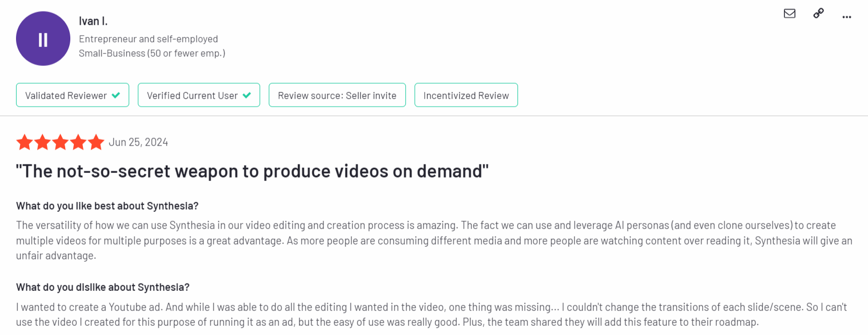
Task: Copy review link via chain icon
Action: [818, 13]
